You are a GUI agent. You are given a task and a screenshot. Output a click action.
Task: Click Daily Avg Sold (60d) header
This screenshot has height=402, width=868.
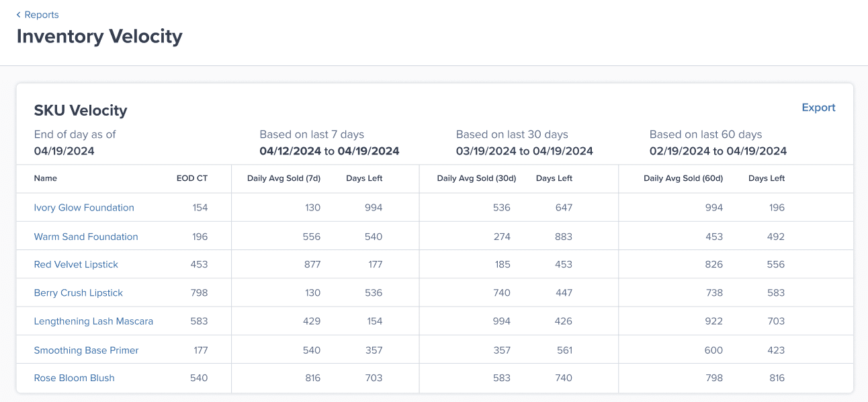[683, 179]
